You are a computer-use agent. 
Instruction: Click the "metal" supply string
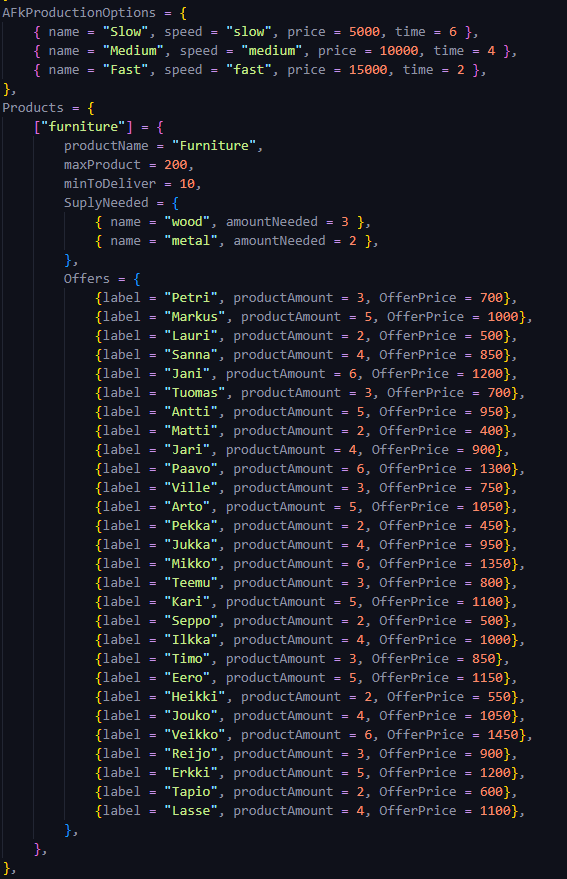(191, 241)
